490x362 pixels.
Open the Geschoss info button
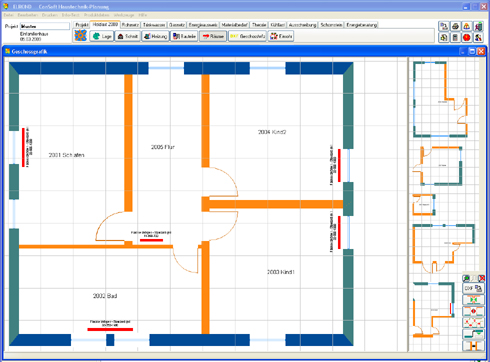247,36
